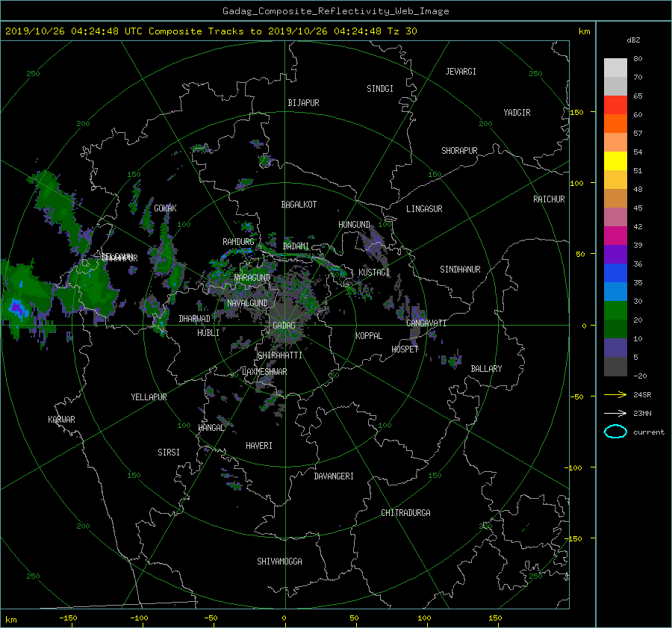Click the HANGAL city label
This screenshot has width=672, height=628.
211,428
